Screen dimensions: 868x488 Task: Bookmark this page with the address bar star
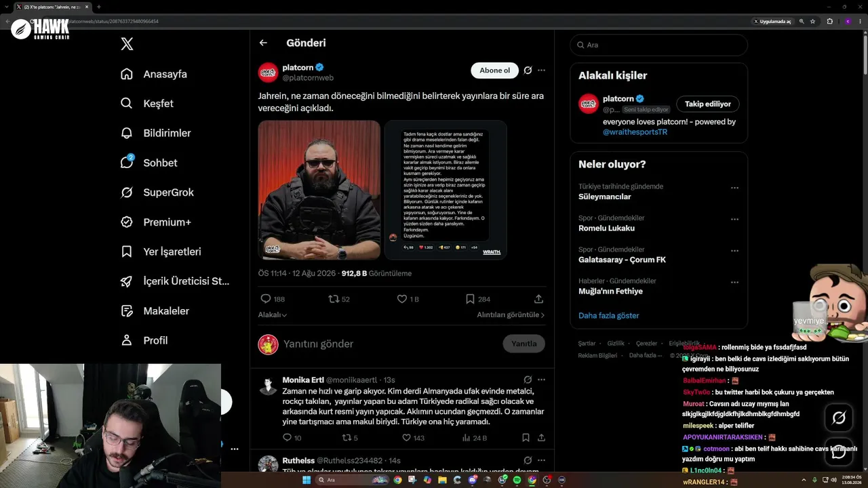(x=812, y=21)
